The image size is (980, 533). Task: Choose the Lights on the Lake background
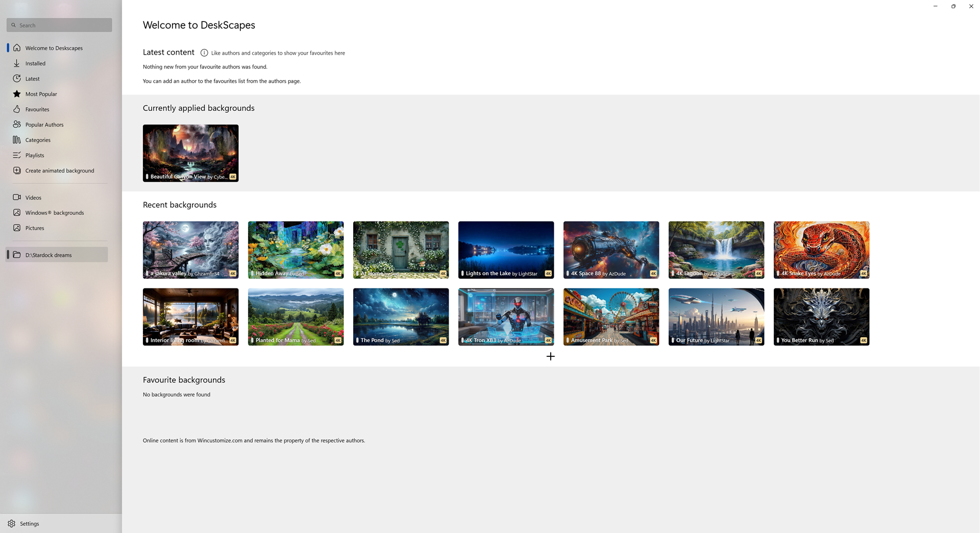click(x=505, y=250)
